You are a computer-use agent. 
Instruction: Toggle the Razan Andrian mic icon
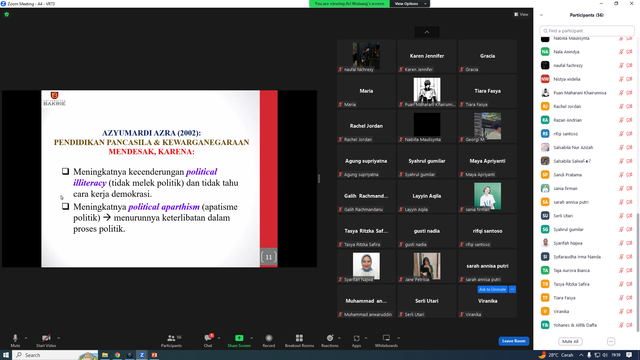pos(621,120)
